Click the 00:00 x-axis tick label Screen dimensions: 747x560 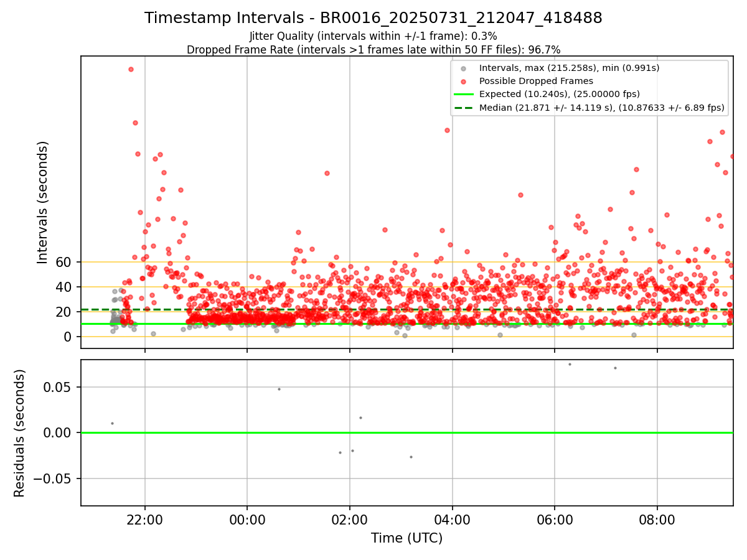coord(247,521)
